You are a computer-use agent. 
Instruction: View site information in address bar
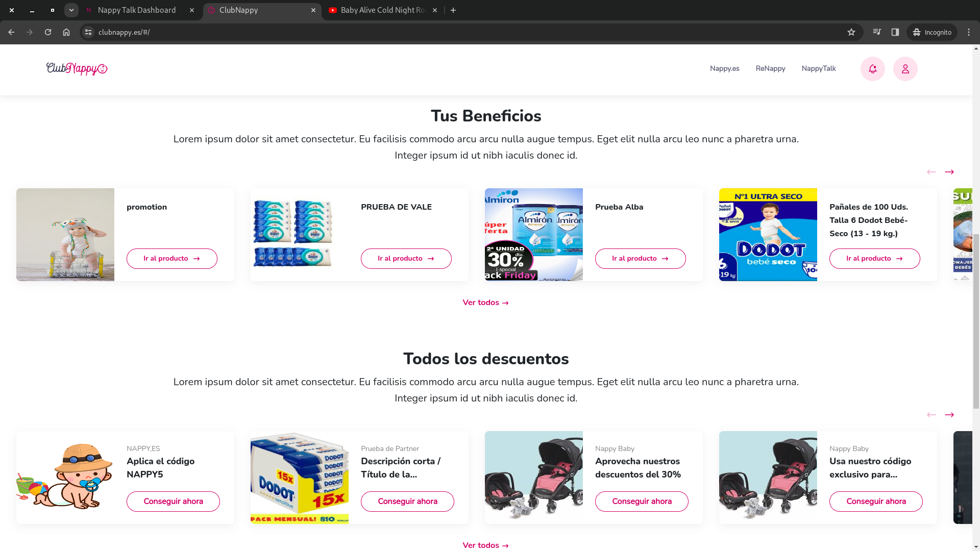coord(88,32)
